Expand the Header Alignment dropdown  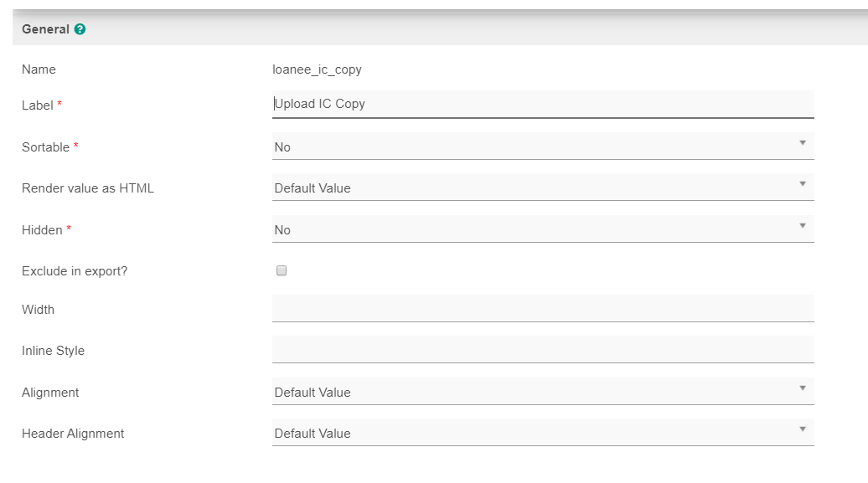pyautogui.click(x=542, y=433)
